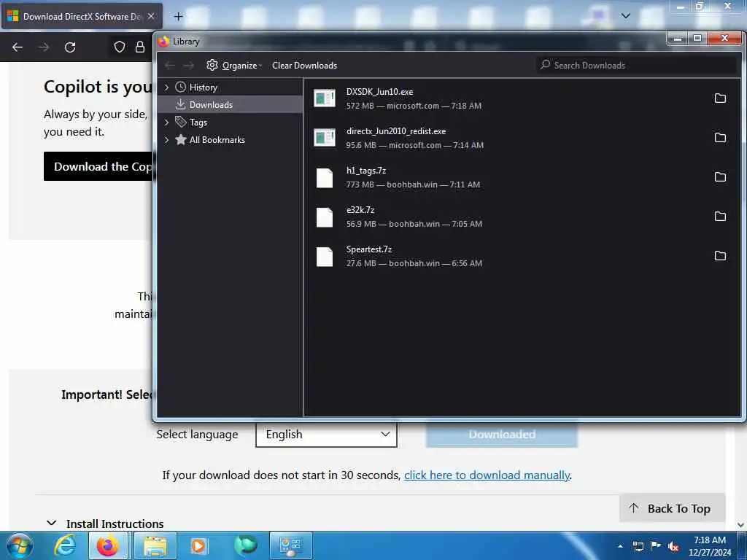Select the h1_tags.7z file name
747x560 pixels.
(x=366, y=171)
